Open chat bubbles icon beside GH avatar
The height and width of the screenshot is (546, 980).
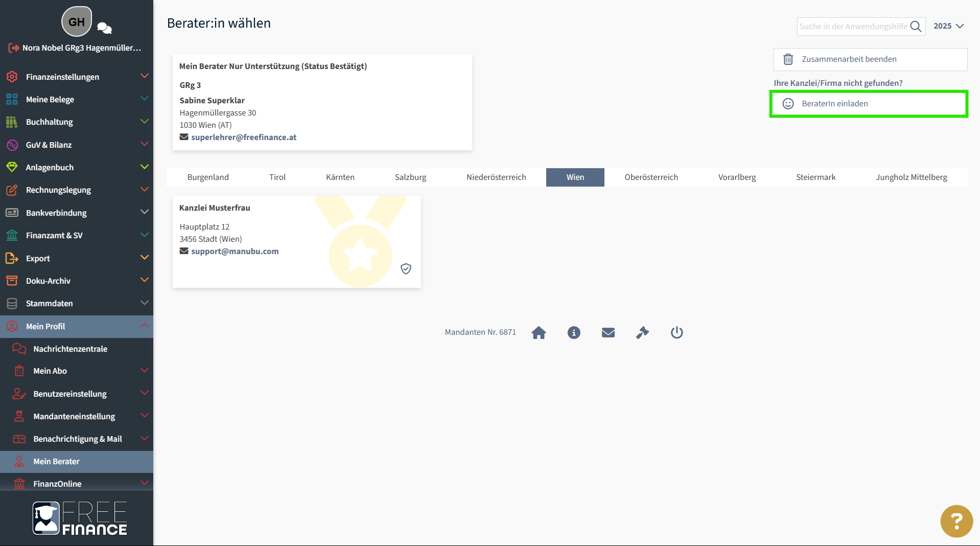coord(104,28)
